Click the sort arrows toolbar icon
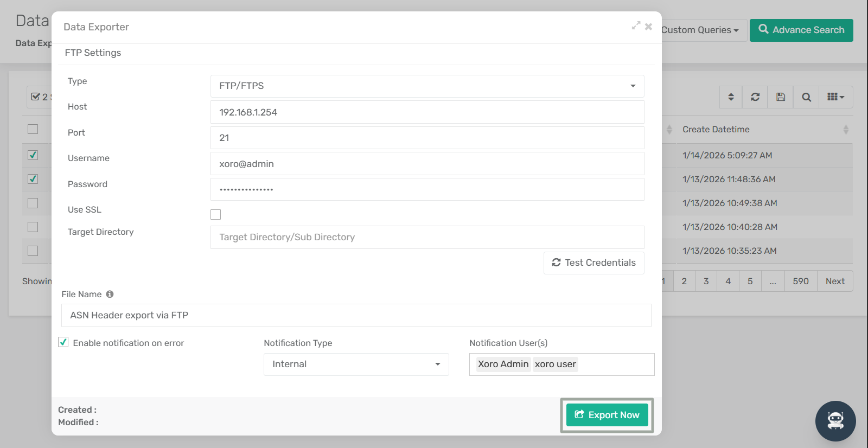 [x=731, y=97]
